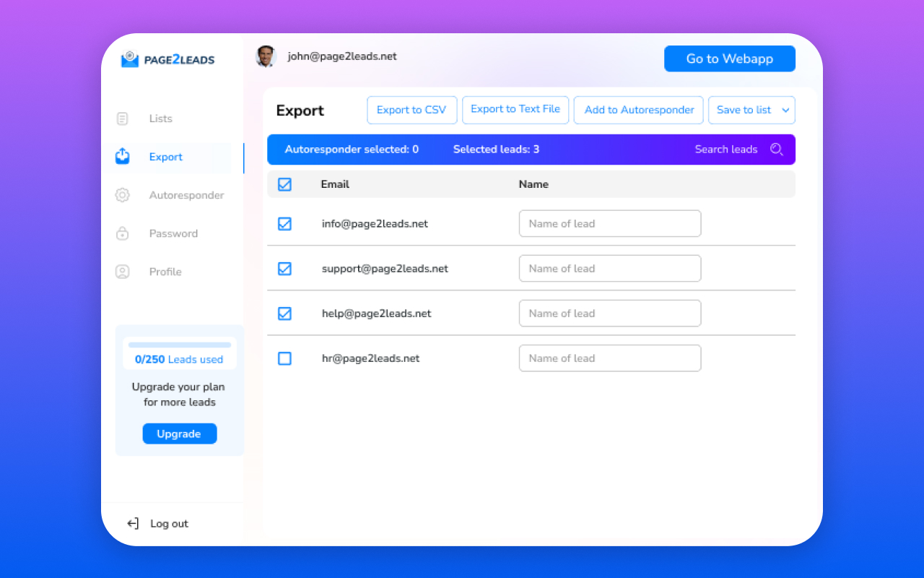This screenshot has height=578, width=924.
Task: Click Export to CSV
Action: click(x=411, y=110)
